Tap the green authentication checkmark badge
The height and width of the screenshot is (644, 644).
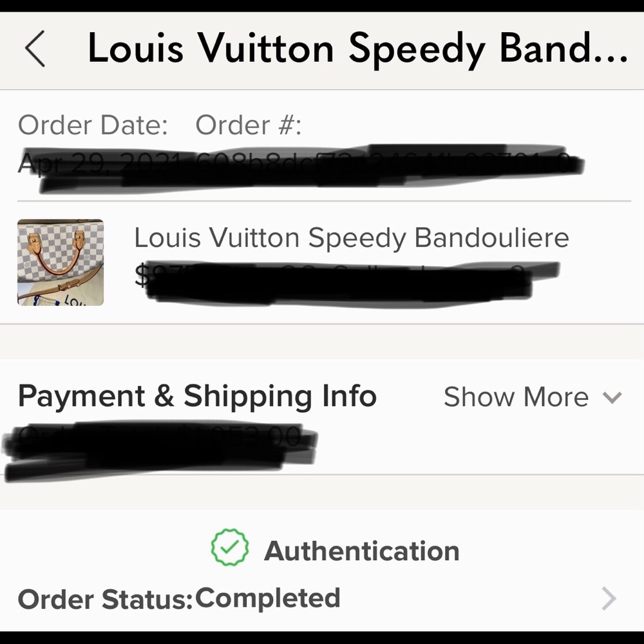pos(230,547)
